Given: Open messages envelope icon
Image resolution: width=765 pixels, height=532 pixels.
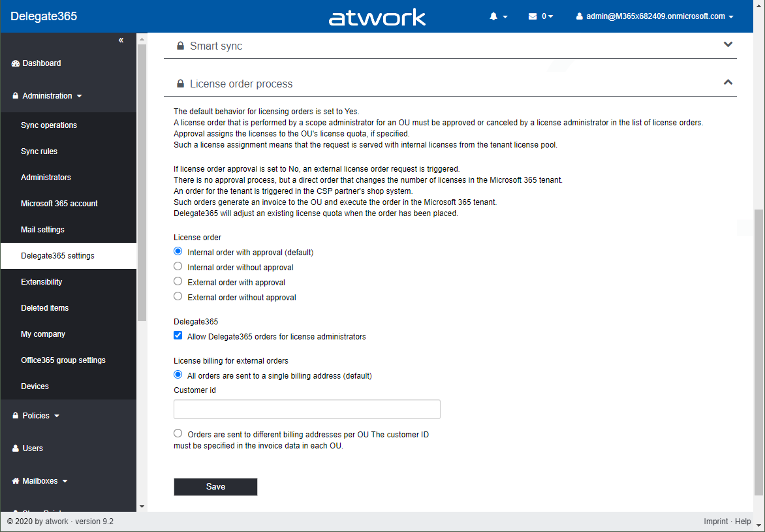Looking at the screenshot, I should [x=532, y=16].
